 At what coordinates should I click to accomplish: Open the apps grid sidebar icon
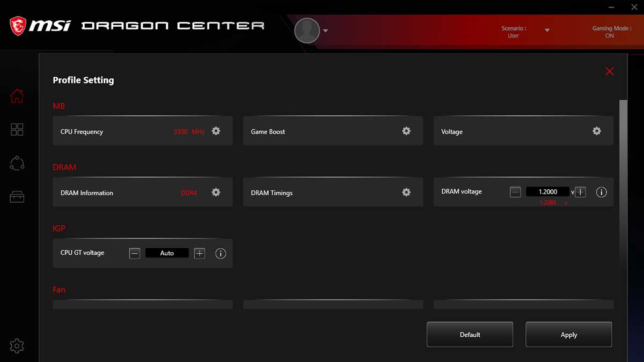click(17, 130)
